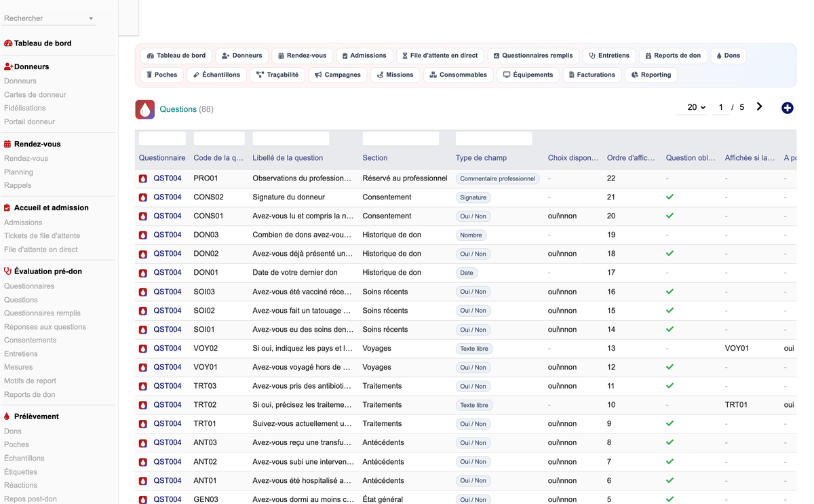Collapse Accueil et admission sidebar section
This screenshot has width=814, height=504.
46,208
